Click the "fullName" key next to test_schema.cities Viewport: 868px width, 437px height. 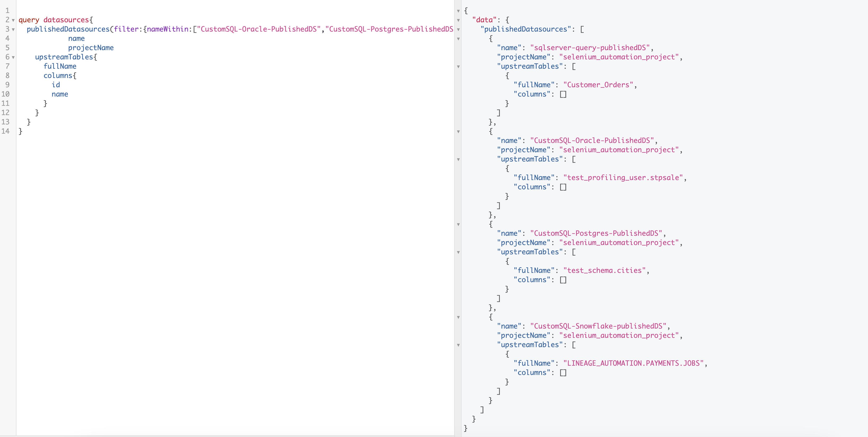534,271
